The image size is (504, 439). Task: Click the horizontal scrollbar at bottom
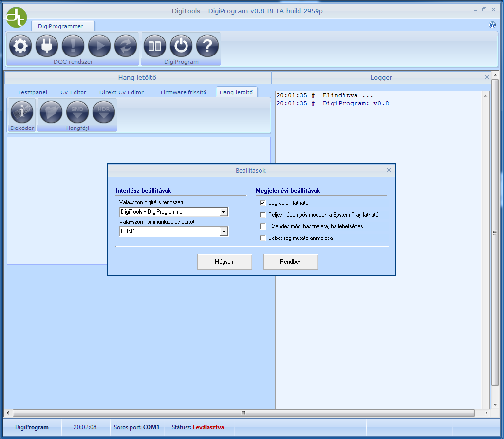[243, 413]
